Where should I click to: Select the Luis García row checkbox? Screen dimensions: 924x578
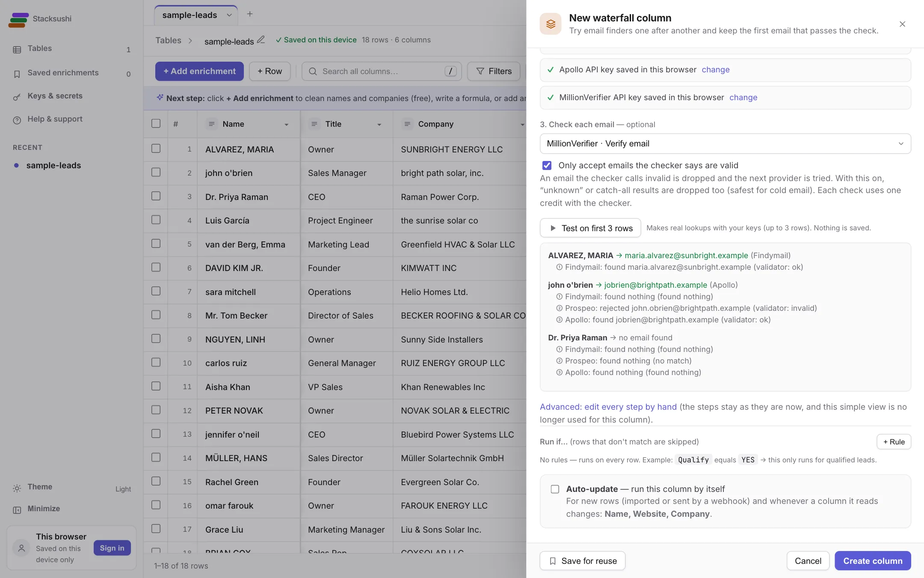click(x=156, y=220)
